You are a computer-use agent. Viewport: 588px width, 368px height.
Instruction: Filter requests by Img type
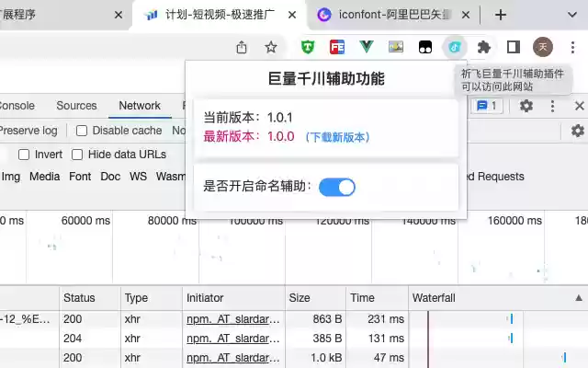pos(11,177)
